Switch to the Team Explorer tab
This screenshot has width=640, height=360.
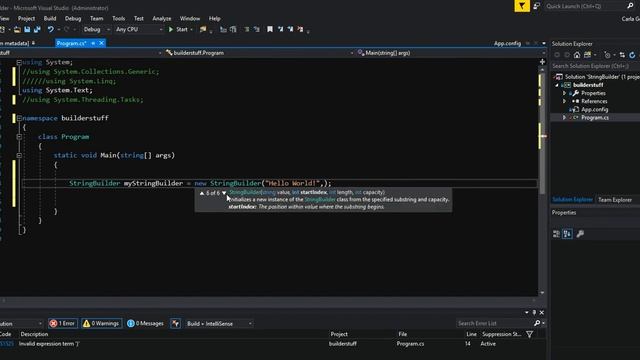point(615,200)
